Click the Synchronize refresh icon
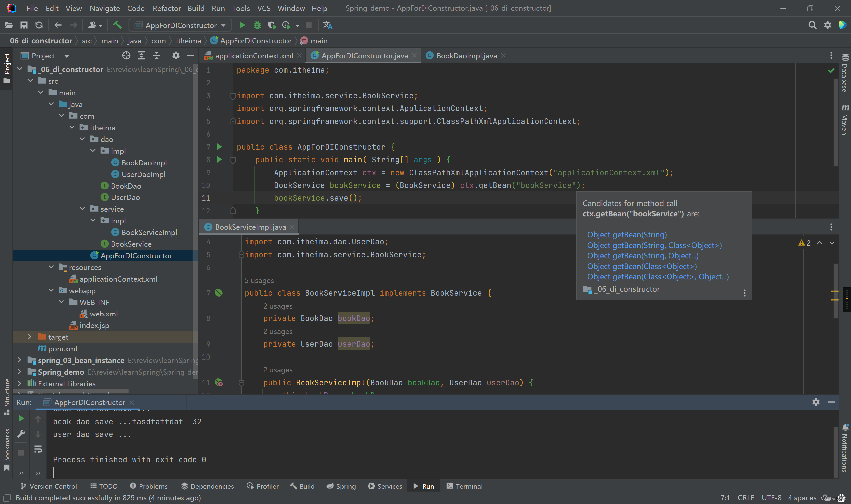This screenshot has width=851, height=504. (x=39, y=25)
